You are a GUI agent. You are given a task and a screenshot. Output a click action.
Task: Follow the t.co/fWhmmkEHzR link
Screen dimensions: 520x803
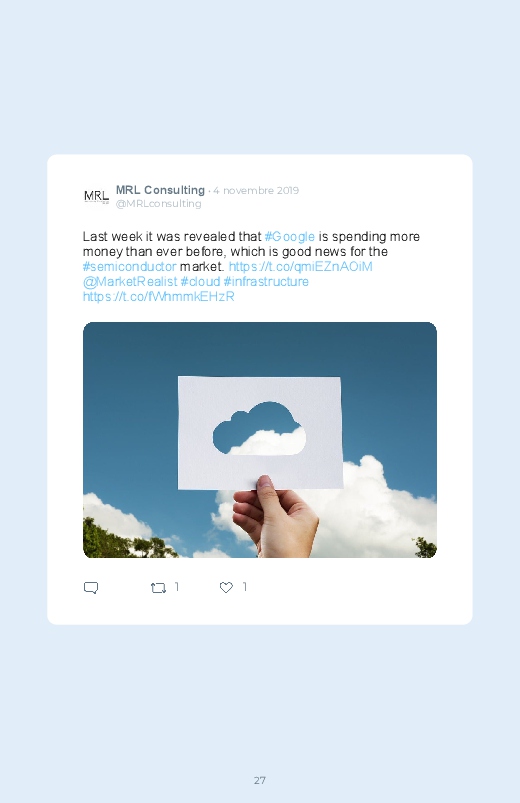tap(159, 296)
